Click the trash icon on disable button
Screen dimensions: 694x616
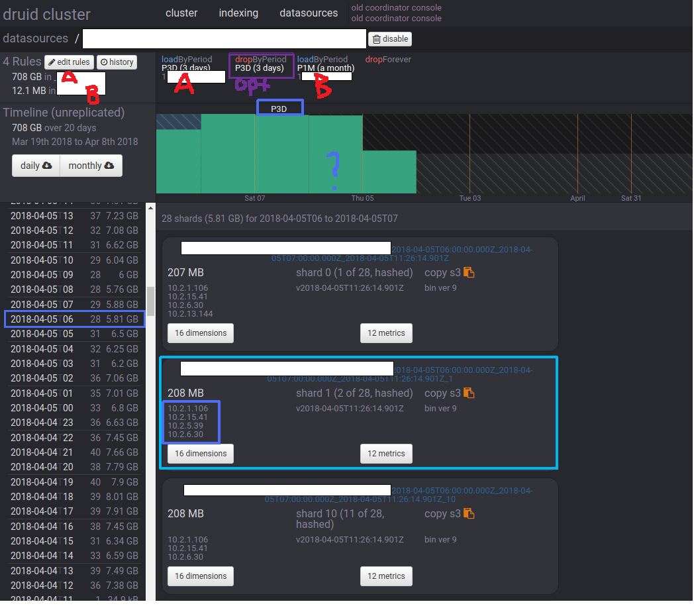coord(377,40)
